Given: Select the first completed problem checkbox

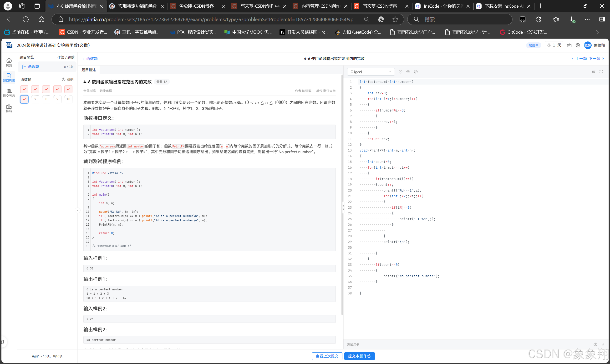Looking at the screenshot, I should coord(24,89).
